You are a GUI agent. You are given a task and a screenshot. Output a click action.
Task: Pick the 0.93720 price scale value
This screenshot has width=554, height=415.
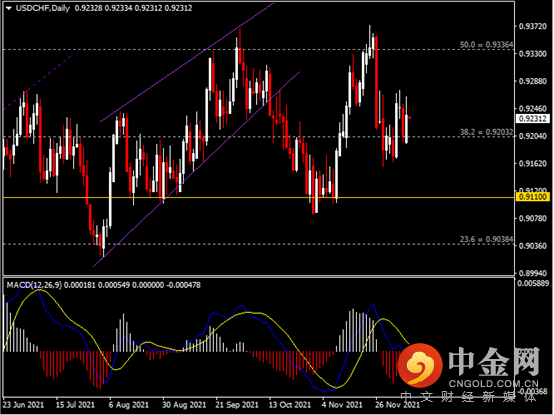533,26
